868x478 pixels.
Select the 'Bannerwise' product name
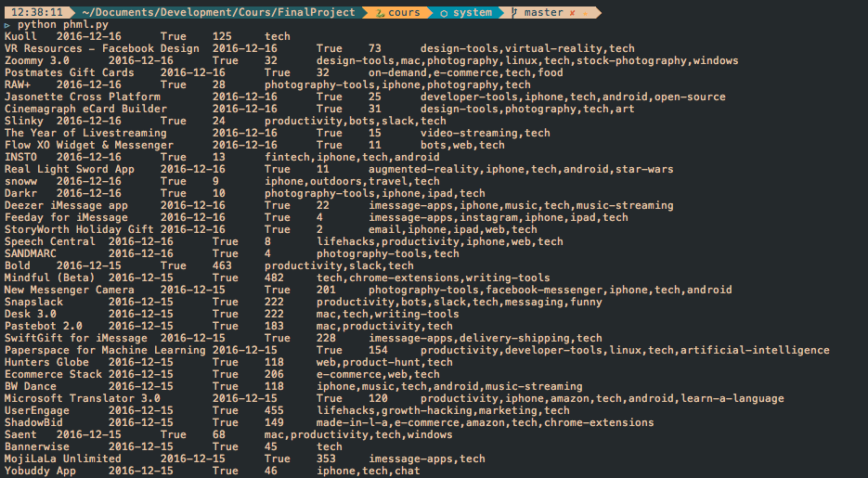pos(37,447)
